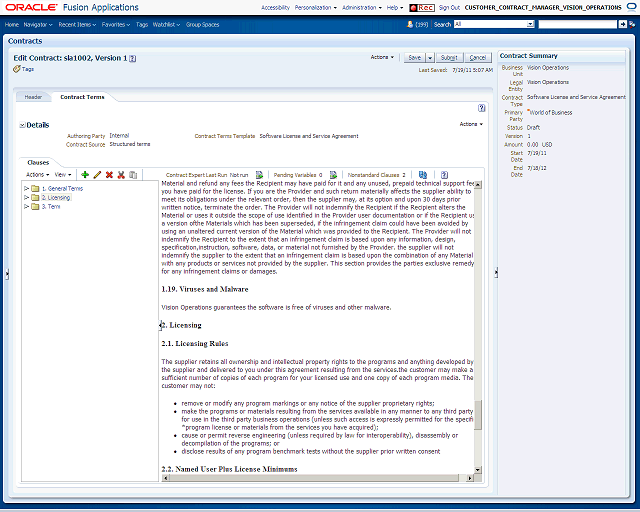Open Group Spaces link
Image resolution: width=640 pixels, height=512 pixels.
click(x=202, y=24)
